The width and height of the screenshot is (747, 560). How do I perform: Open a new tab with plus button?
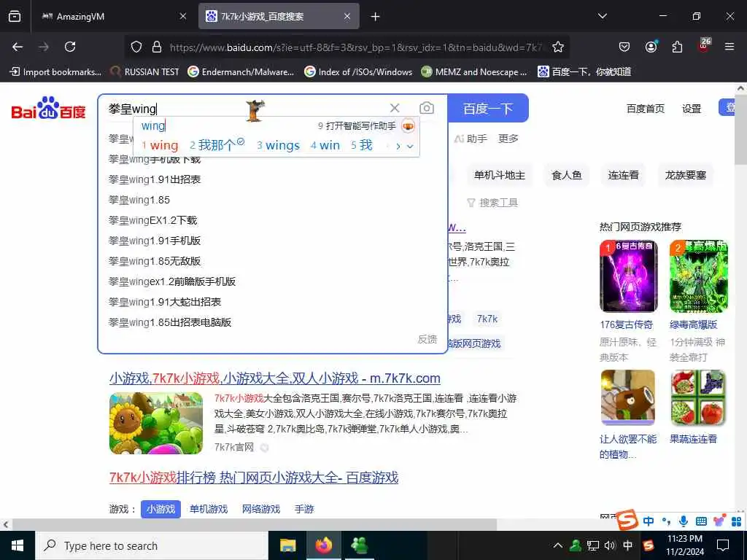(x=376, y=17)
